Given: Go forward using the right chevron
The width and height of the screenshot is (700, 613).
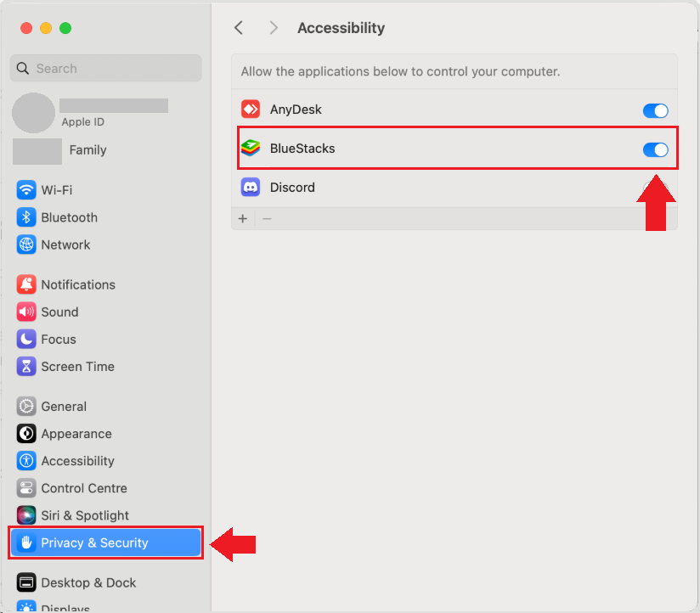Looking at the screenshot, I should [273, 28].
